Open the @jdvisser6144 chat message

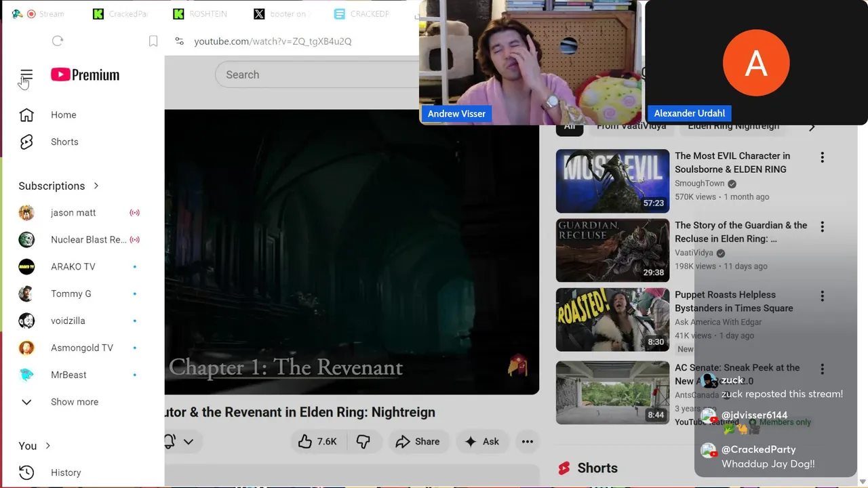(755, 422)
